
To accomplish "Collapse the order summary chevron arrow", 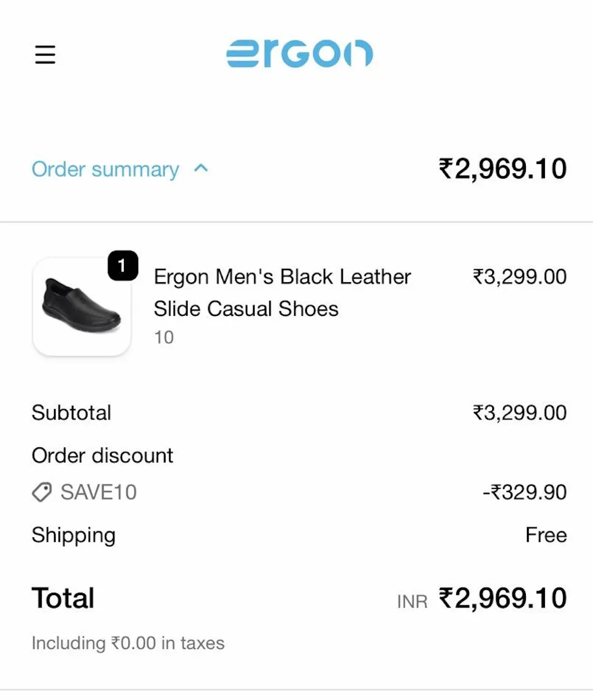I will point(201,169).
